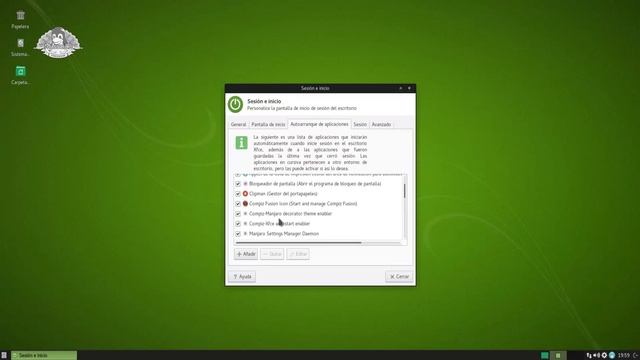
Task: Click the Sesión e inicio taskbar button
Action: pyautogui.click(x=44, y=356)
